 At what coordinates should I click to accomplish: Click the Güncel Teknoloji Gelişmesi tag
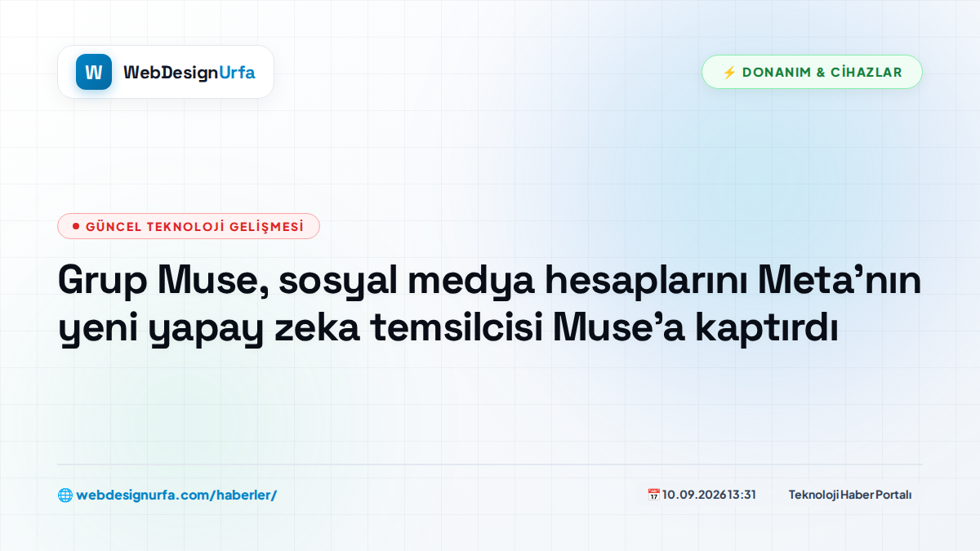point(189,226)
